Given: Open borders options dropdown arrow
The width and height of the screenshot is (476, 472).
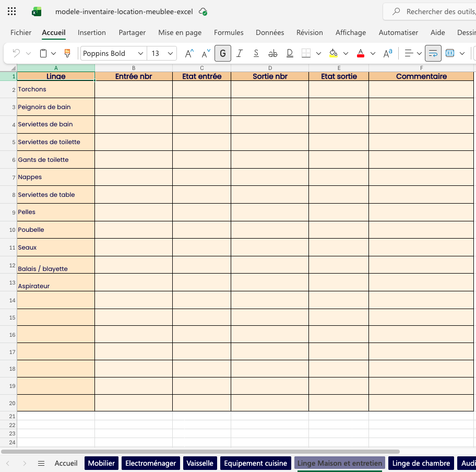Looking at the screenshot, I should point(318,53).
